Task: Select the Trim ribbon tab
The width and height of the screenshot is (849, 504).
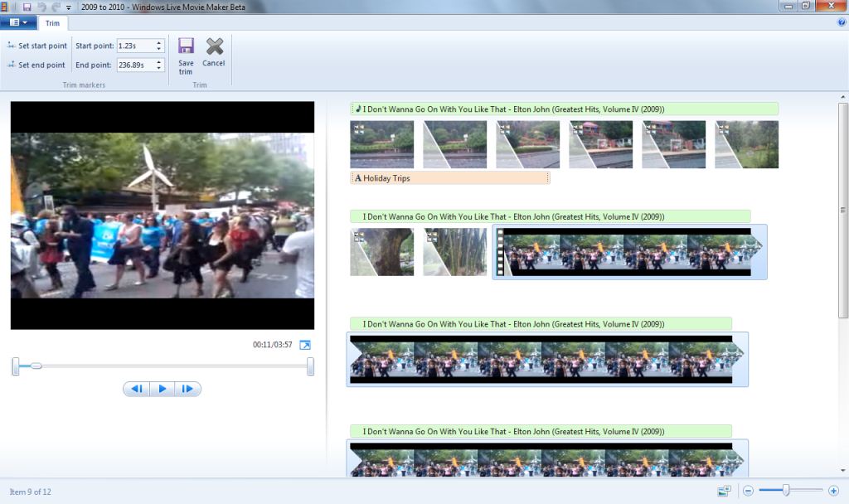Action: point(52,23)
